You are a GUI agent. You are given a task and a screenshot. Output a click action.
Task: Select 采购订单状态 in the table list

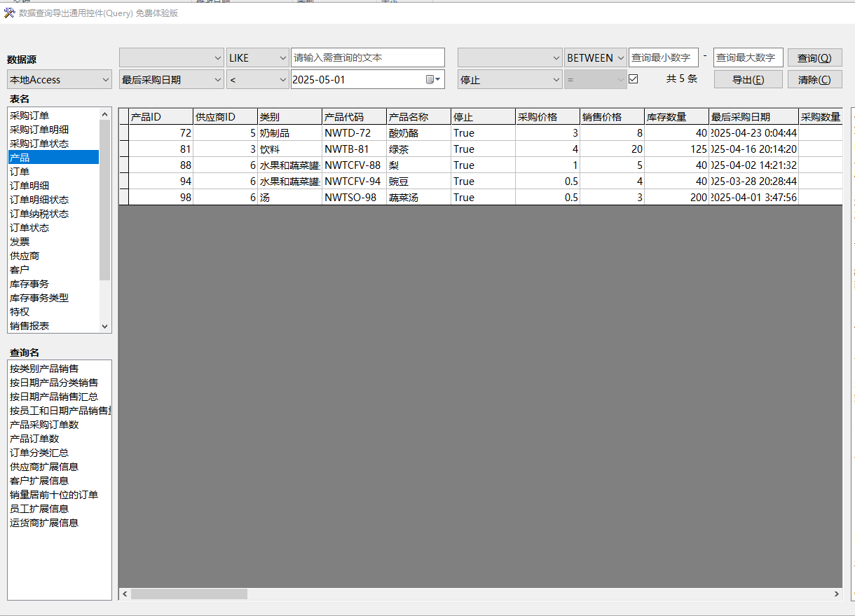[53, 144]
